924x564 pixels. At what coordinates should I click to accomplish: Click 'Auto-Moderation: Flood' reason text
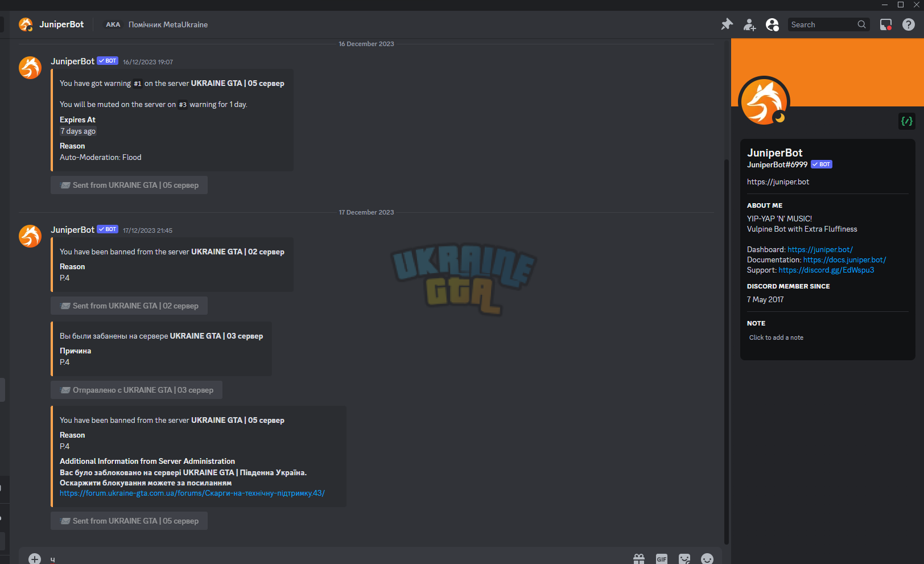point(101,158)
